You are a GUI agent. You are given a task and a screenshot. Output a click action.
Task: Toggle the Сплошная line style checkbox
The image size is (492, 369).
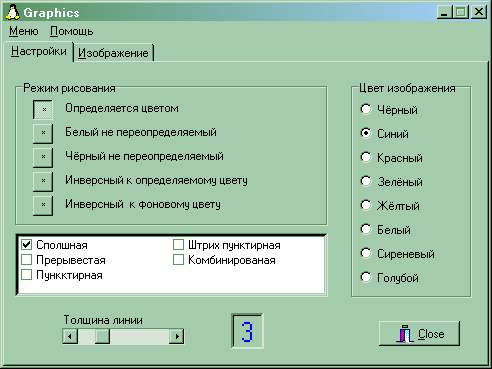[26, 245]
